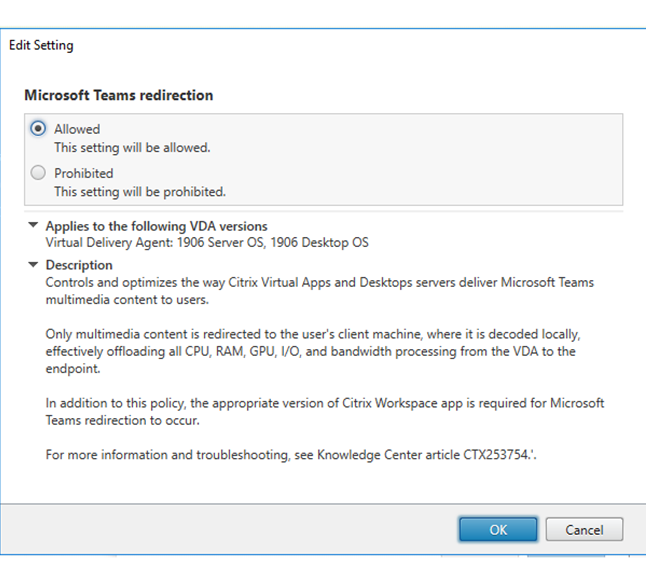Collapse the Description section arrow
Viewport: 646px width, 565px height.
pos(34,265)
